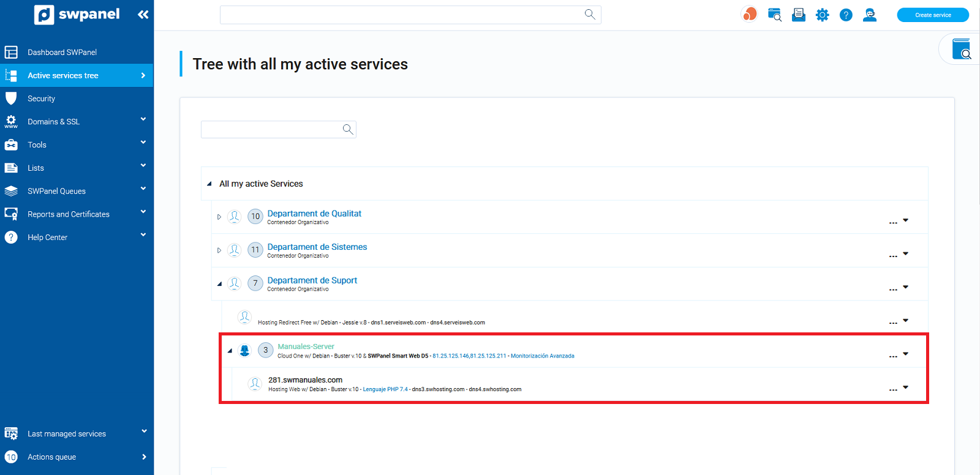The image size is (980, 475).
Task: Select Active services tree menu item
Action: (x=77, y=75)
